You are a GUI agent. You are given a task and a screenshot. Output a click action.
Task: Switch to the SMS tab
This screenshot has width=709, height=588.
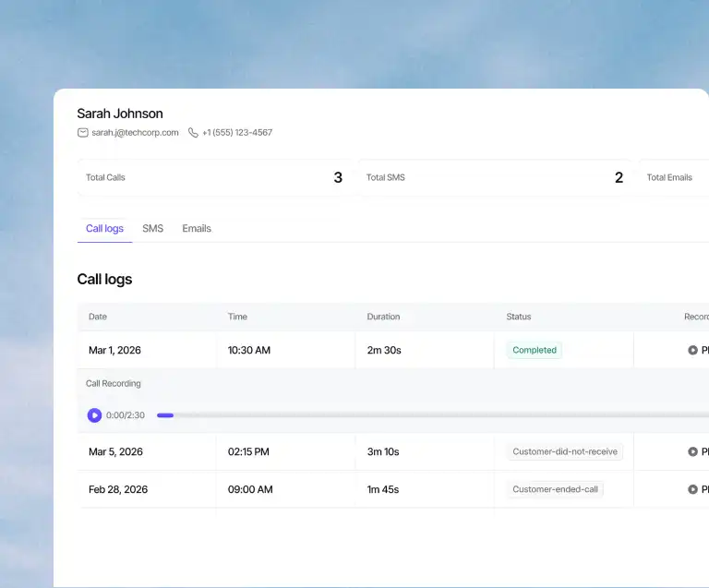153,229
